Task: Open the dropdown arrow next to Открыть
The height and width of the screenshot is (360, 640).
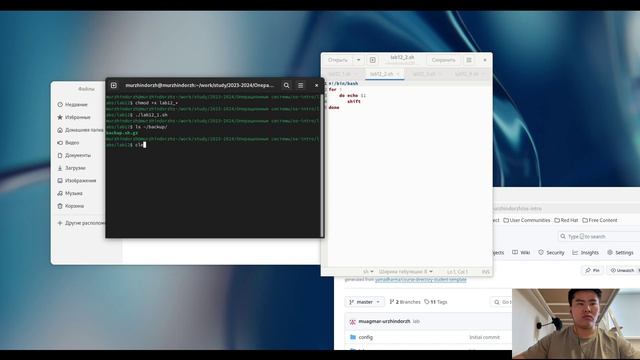Action: click(358, 60)
